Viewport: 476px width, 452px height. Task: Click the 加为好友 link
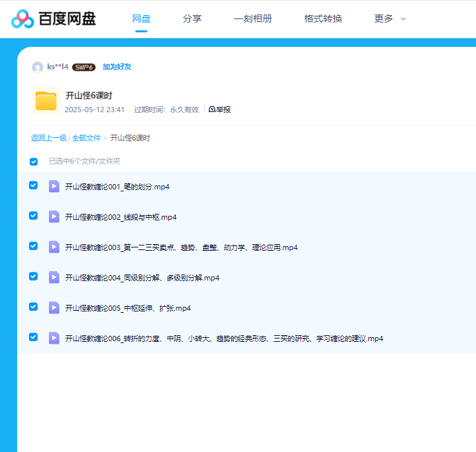[117, 67]
